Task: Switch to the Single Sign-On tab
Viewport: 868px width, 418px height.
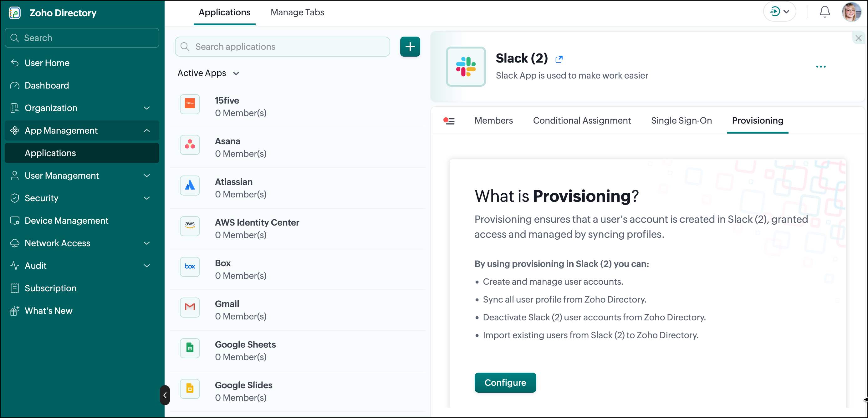Action: coord(681,120)
